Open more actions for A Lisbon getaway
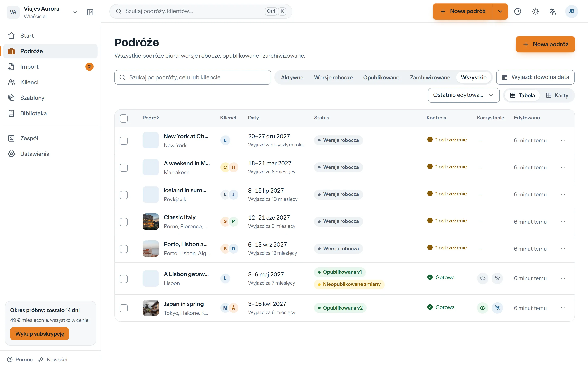This screenshot has height=368, width=588. pyautogui.click(x=563, y=278)
